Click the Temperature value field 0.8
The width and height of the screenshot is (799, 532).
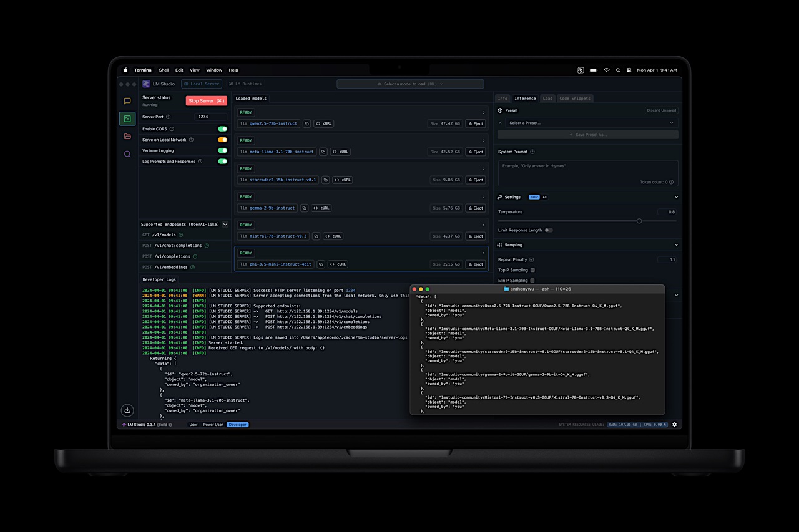click(x=667, y=212)
